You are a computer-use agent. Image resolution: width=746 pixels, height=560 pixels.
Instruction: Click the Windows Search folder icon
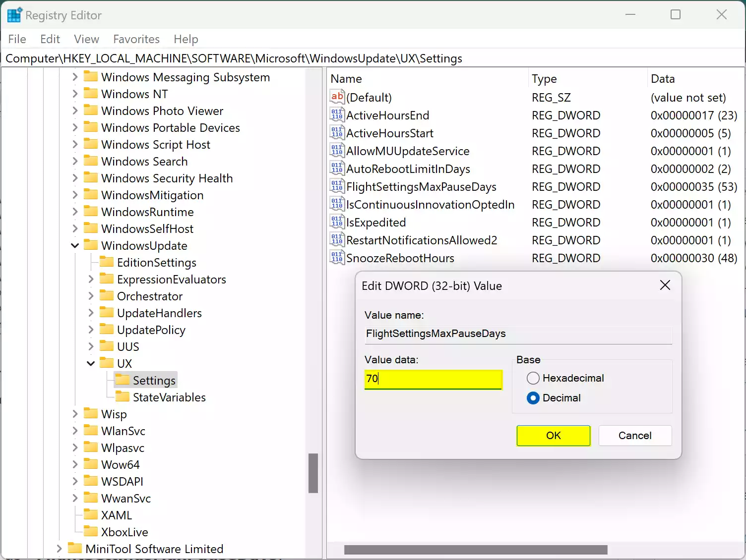[x=91, y=161]
